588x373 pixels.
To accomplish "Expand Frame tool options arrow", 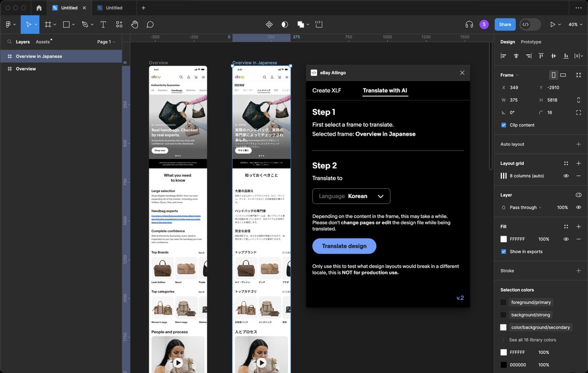I will [54, 25].
